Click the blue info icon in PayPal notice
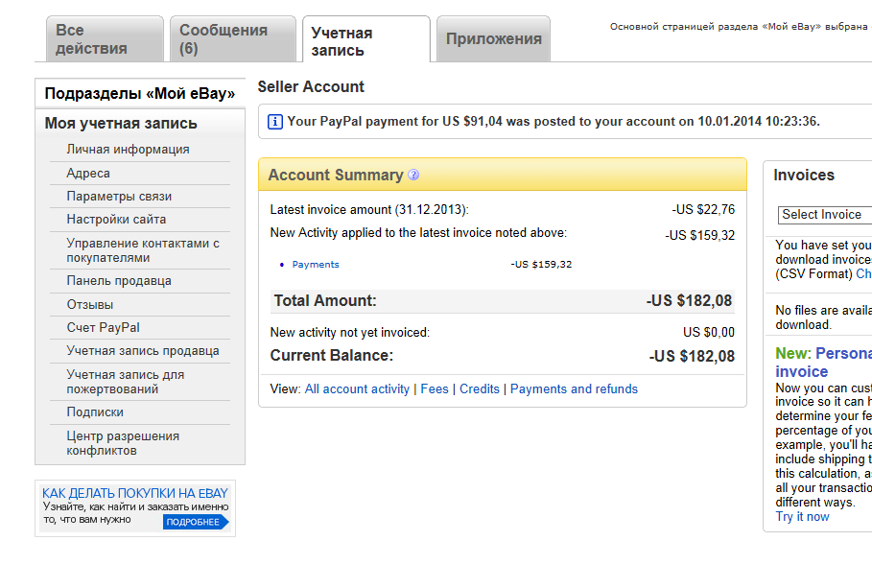 (274, 121)
